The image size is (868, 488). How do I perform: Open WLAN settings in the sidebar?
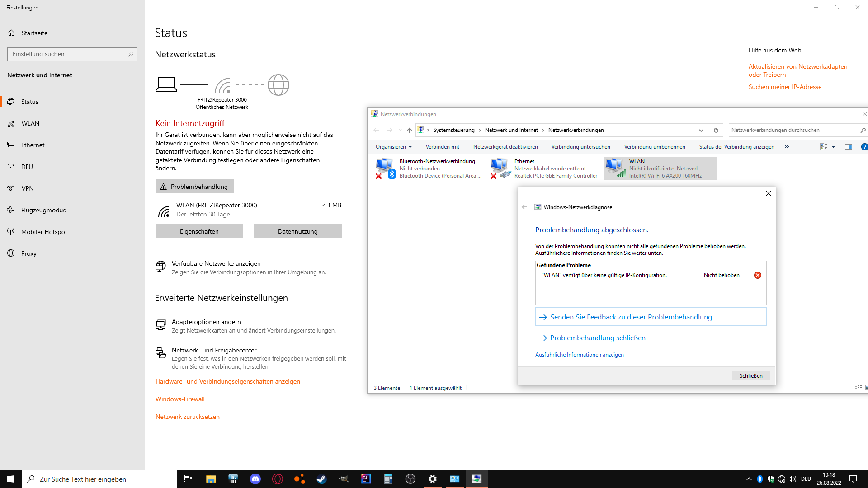click(30, 123)
